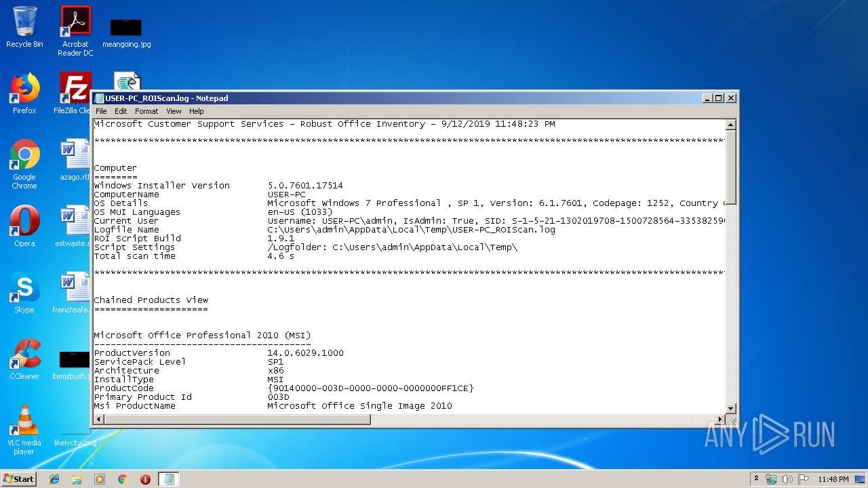Click the Notepad icon in the title bar
Image resolution: width=868 pixels, height=488 pixels.
click(99, 98)
